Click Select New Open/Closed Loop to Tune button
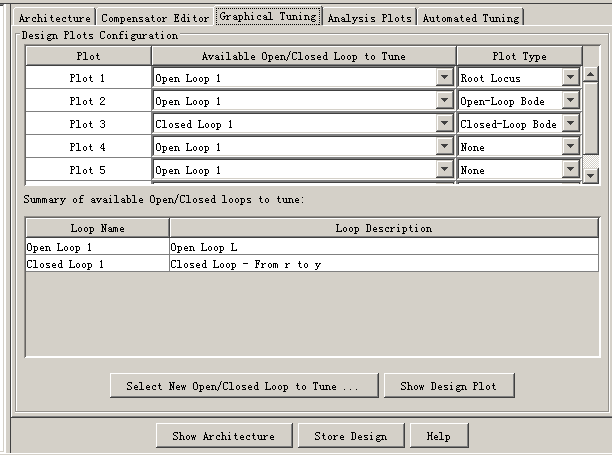The height and width of the screenshot is (455, 612). pyautogui.click(x=244, y=386)
